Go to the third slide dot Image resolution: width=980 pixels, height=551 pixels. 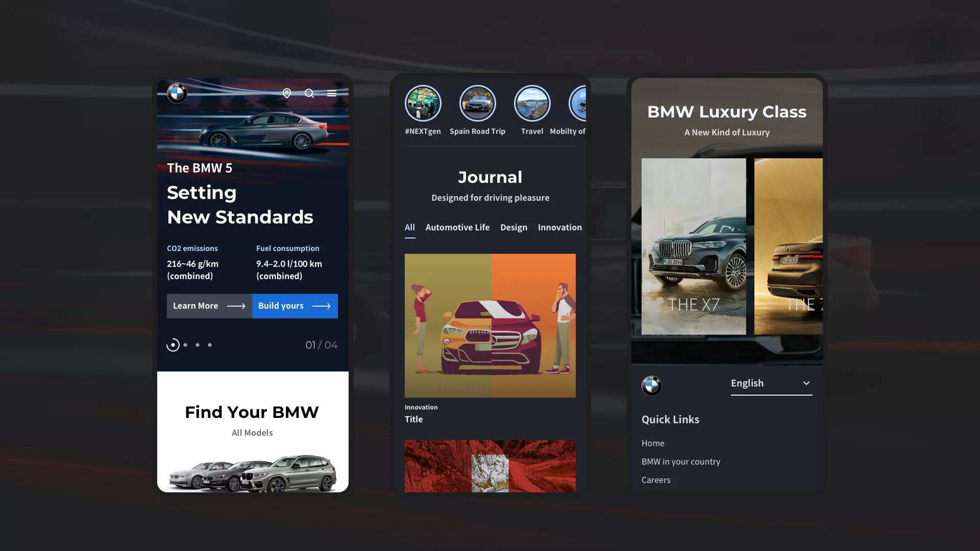point(198,345)
